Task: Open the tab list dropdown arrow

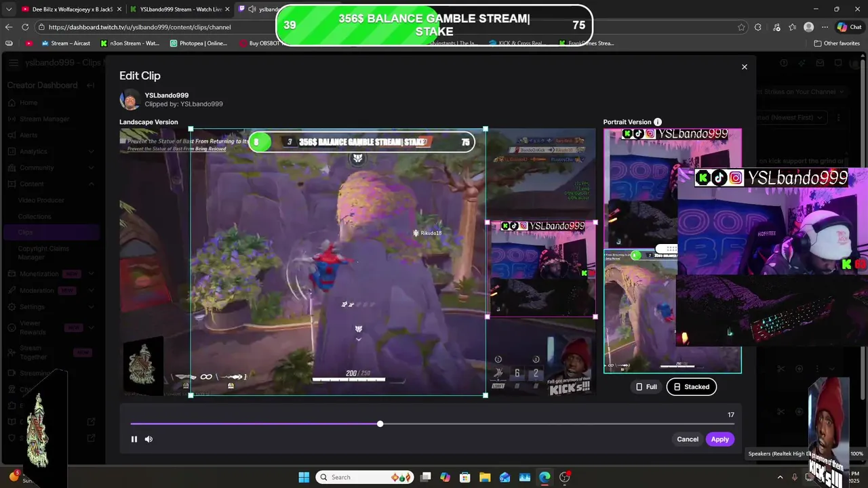Action: 9,9
